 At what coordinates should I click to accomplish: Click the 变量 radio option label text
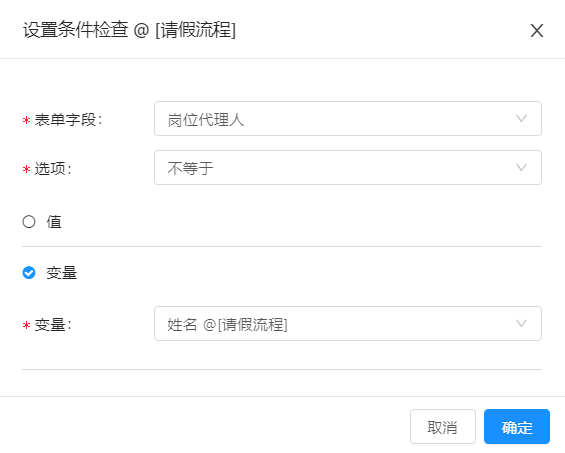(x=62, y=273)
